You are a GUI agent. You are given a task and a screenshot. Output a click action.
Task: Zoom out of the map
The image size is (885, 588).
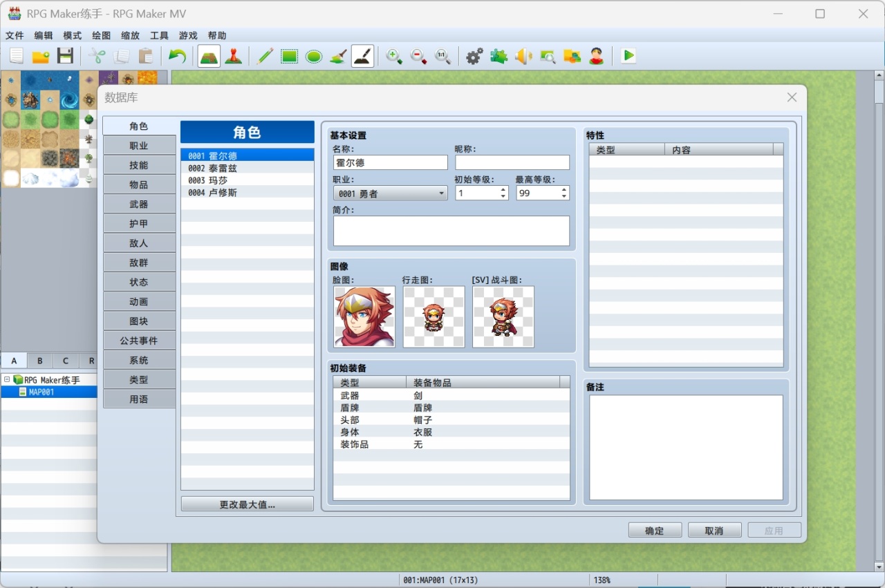coord(418,56)
